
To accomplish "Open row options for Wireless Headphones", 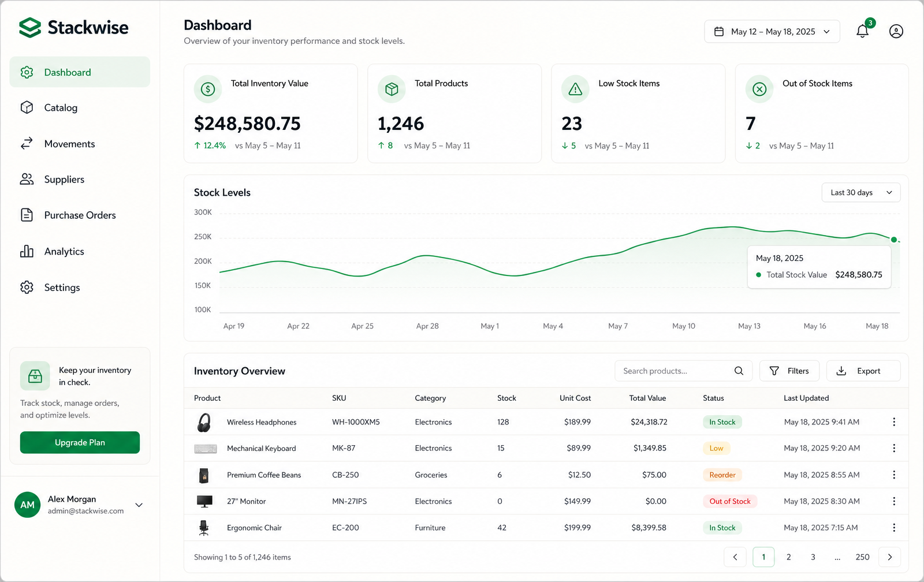I will click(894, 422).
